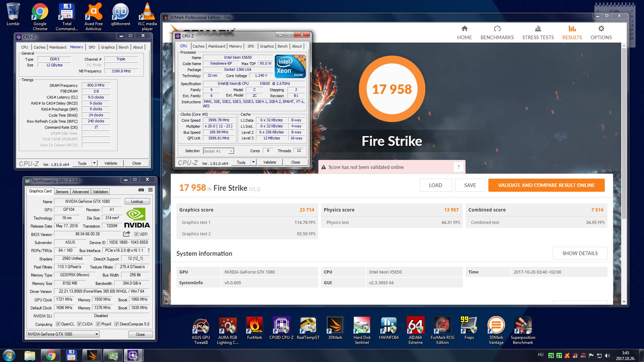Click the BIOS version share/export icon

click(x=126, y=234)
